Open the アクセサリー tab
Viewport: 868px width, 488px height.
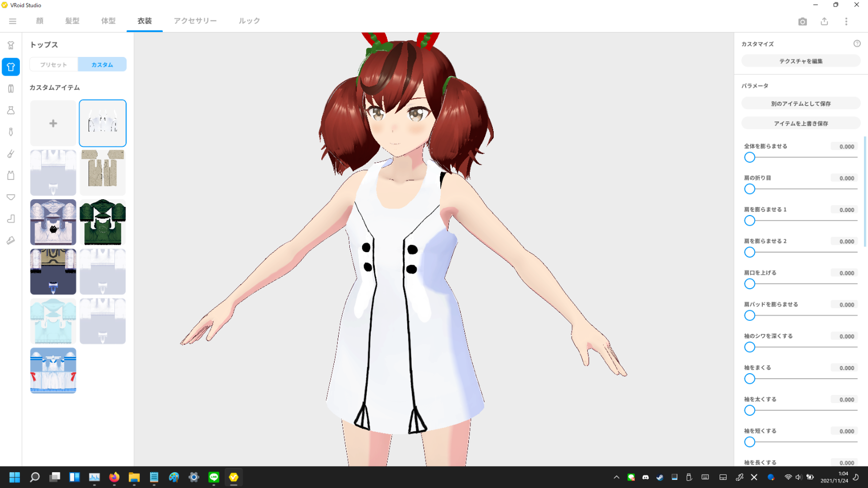tap(195, 21)
